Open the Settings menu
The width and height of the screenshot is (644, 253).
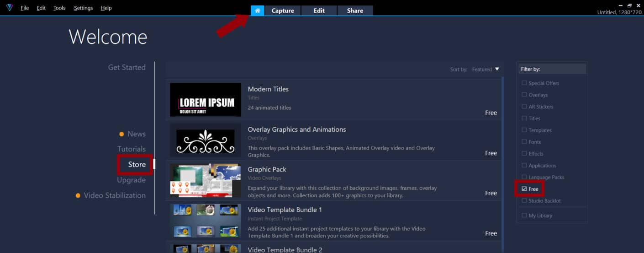coord(83,8)
